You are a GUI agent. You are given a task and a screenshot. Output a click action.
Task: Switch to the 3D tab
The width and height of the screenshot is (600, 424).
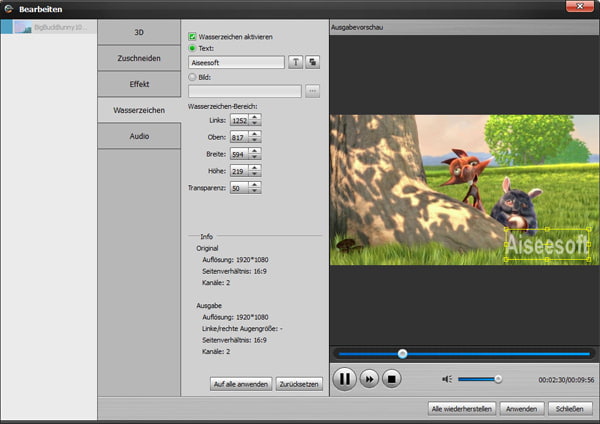point(139,32)
